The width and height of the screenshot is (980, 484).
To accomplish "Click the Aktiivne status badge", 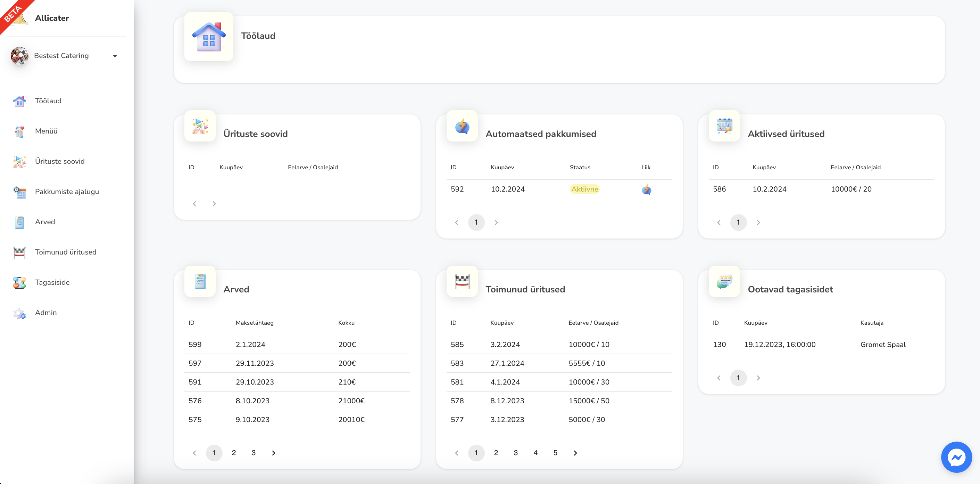I will (x=584, y=189).
